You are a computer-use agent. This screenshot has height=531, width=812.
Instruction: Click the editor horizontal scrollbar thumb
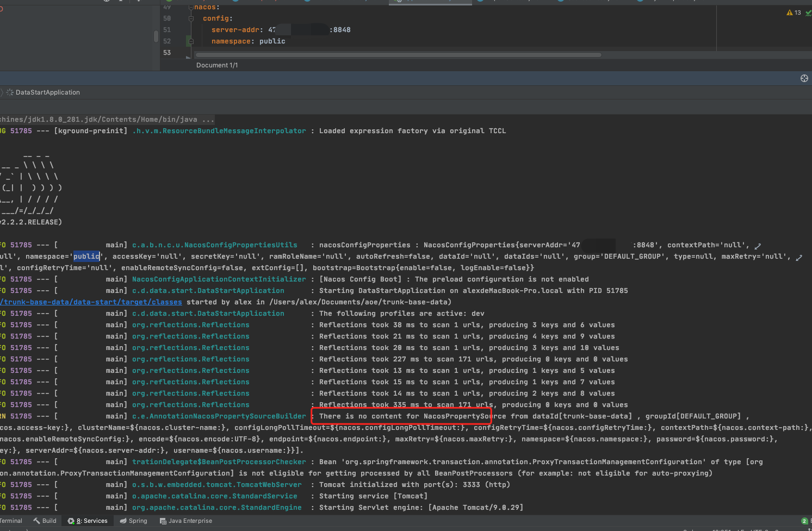pyautogui.click(x=398, y=55)
